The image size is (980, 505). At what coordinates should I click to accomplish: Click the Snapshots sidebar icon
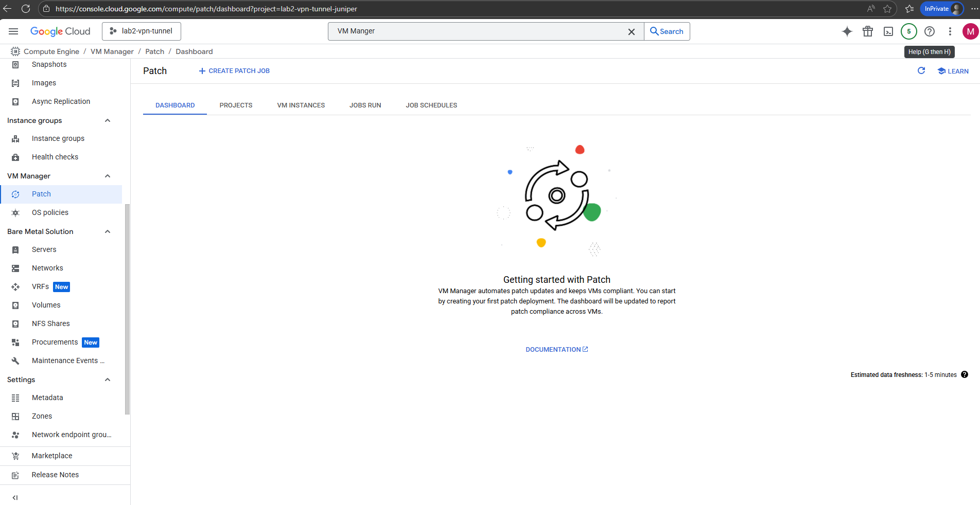click(15, 64)
